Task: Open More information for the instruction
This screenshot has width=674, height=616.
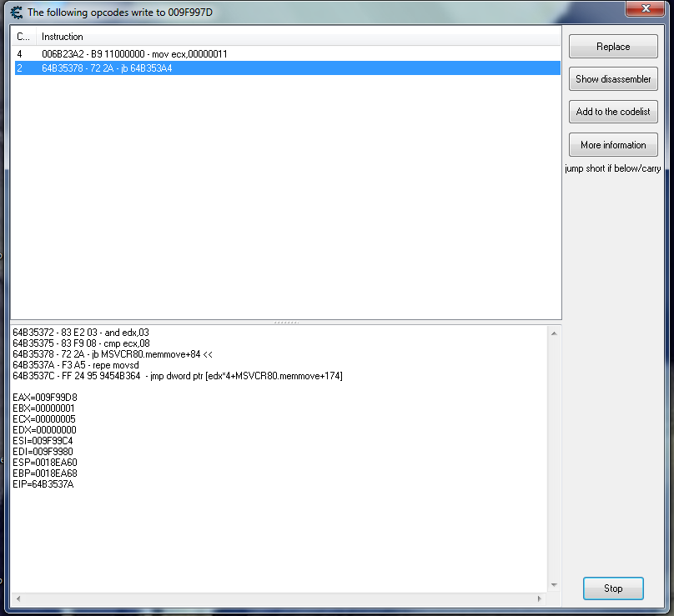Action: (x=613, y=145)
